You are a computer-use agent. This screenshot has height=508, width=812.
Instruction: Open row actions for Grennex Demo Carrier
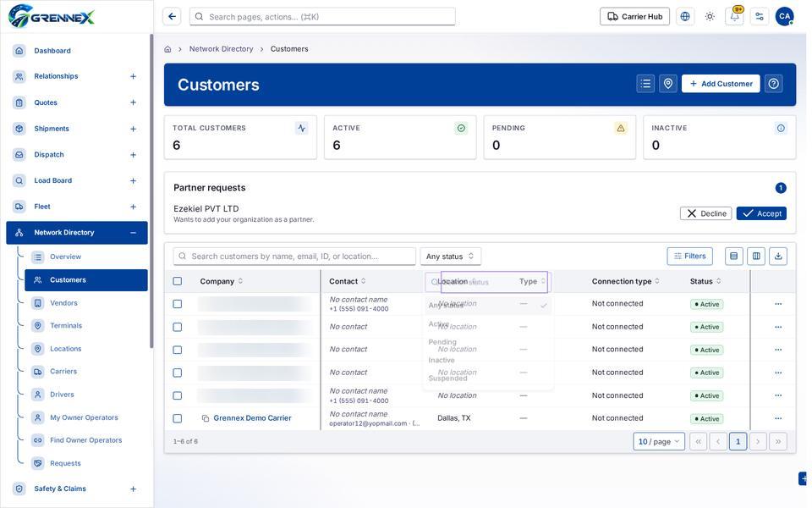(778, 418)
